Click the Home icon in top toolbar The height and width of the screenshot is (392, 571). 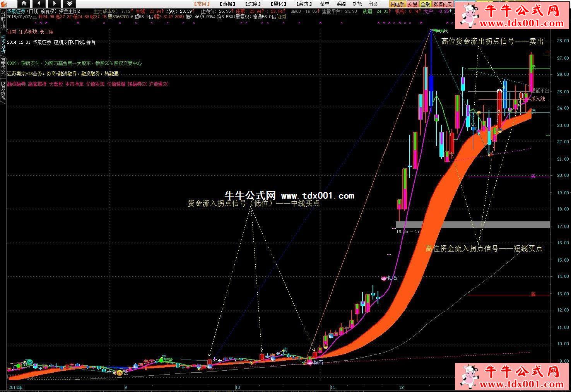[x=24, y=4]
